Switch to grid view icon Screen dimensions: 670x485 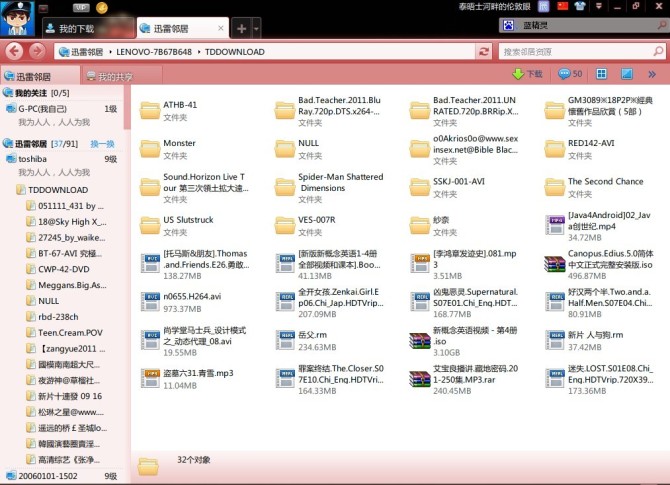[601, 74]
